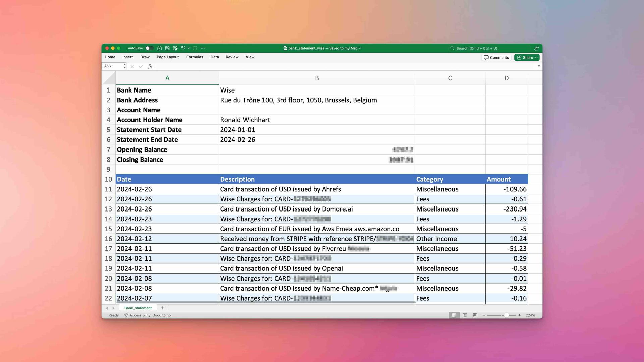Open the Home ribbon tab
This screenshot has height=362, width=644.
click(110, 57)
